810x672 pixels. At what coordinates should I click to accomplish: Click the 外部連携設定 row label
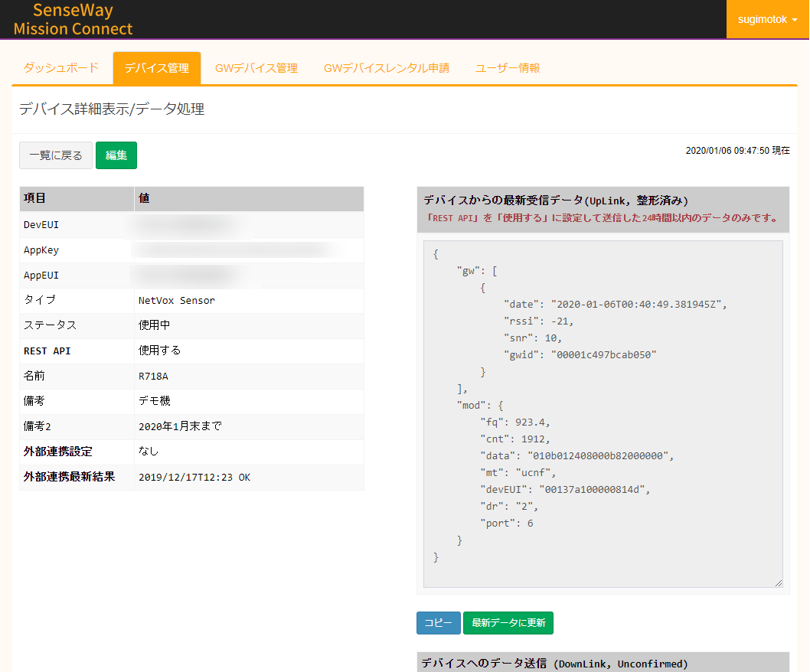pyautogui.click(x=58, y=452)
